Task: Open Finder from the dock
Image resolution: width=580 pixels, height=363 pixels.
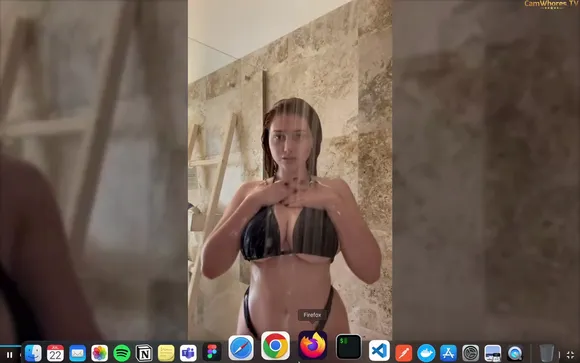Action: pyautogui.click(x=33, y=353)
